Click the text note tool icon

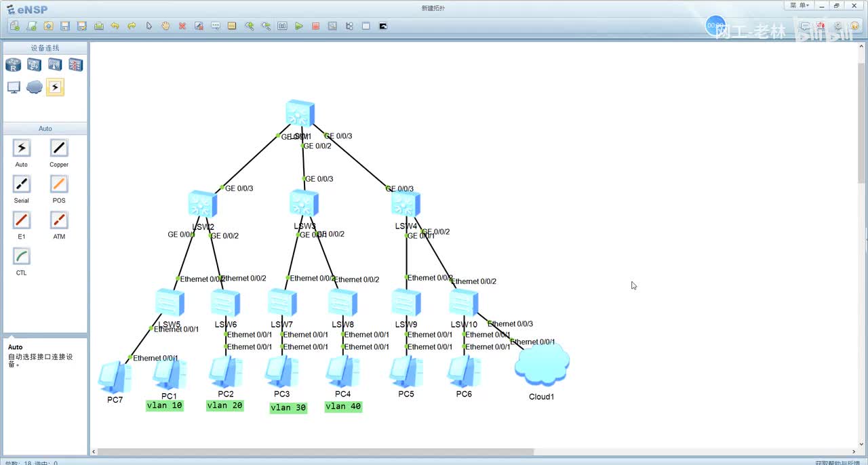(x=216, y=26)
